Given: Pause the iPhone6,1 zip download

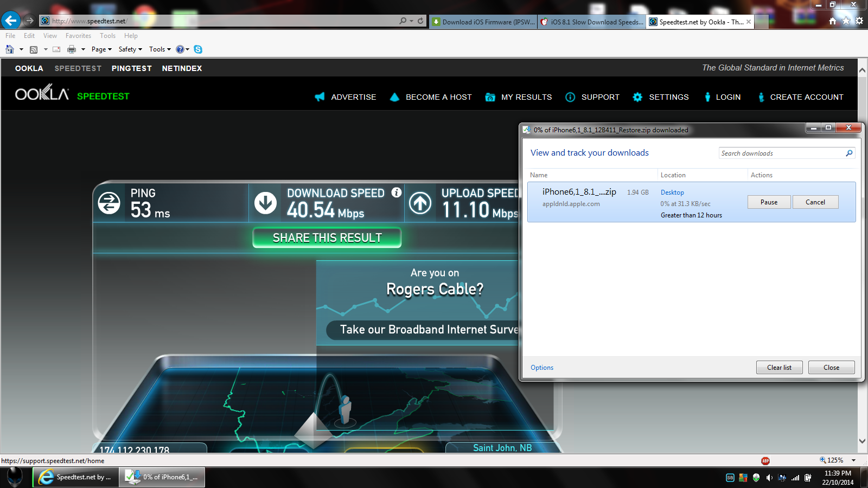Looking at the screenshot, I should coord(769,202).
